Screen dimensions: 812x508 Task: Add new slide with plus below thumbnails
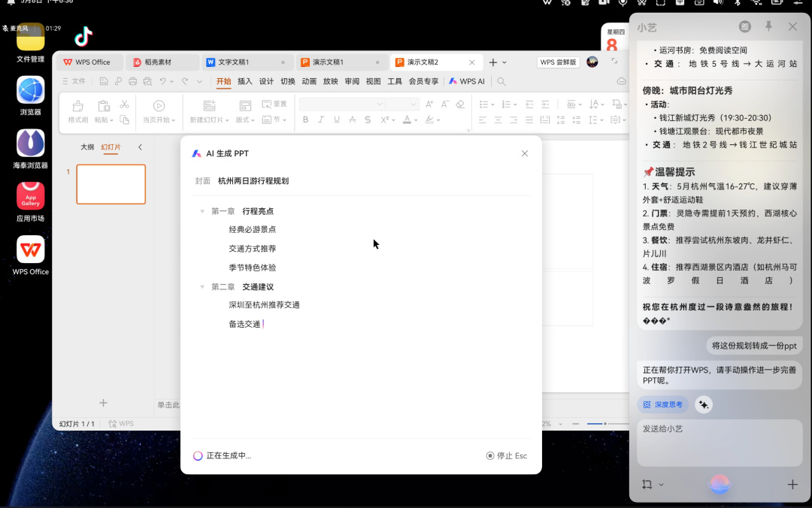point(104,403)
